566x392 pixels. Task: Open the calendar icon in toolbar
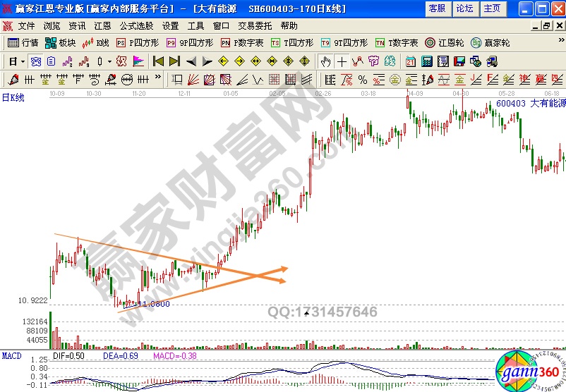pos(411,61)
